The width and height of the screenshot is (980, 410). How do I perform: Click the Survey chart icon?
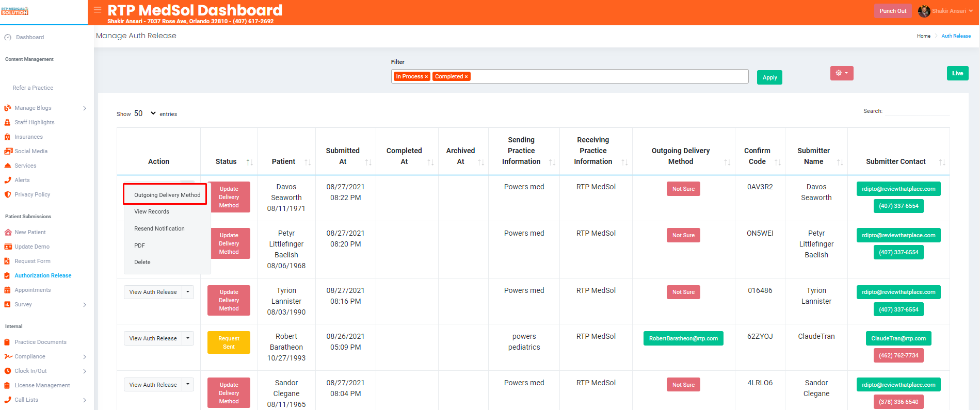[x=8, y=304]
